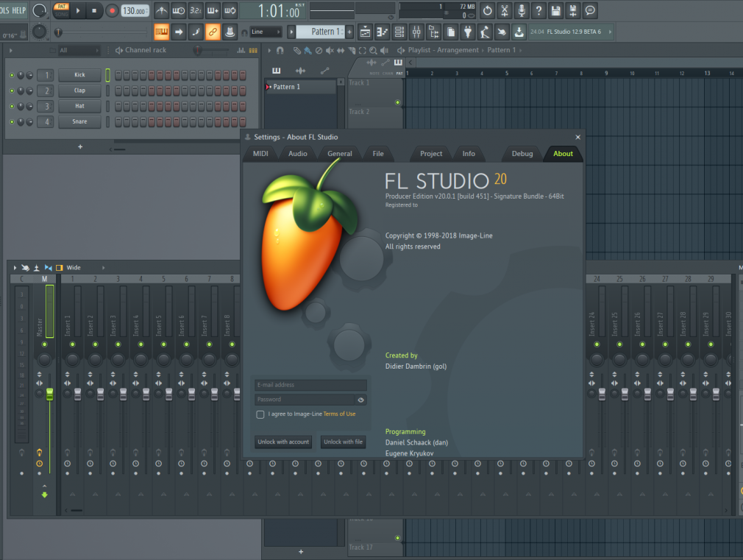This screenshot has height=560, width=743.
Task: Toggle the metronome icon in the top toolbar
Action: [x=162, y=10]
